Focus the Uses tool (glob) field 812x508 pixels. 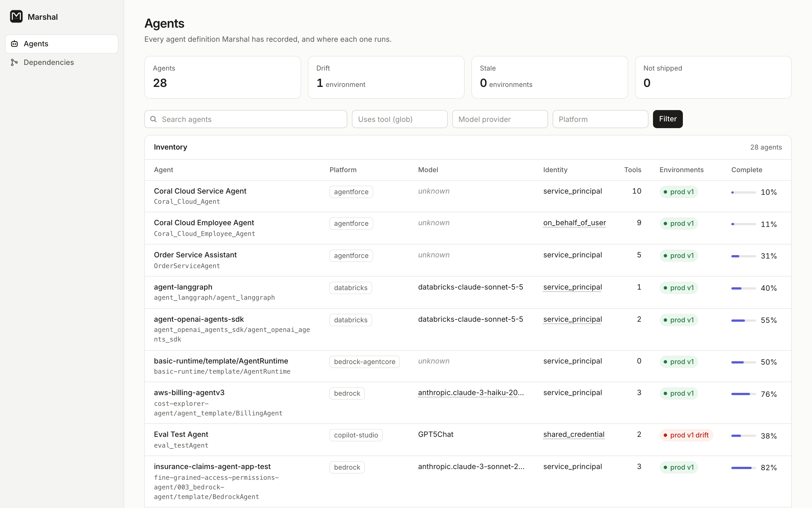point(400,119)
